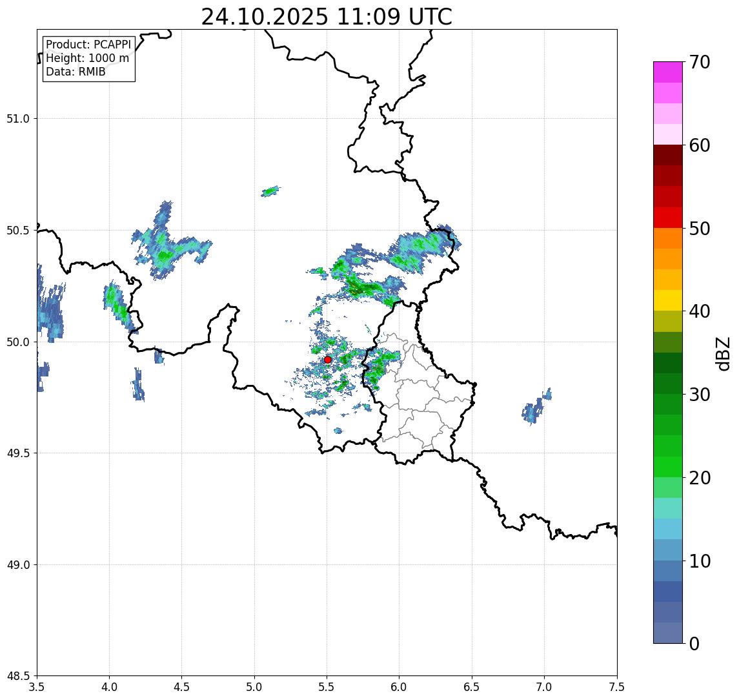Image resolution: width=739 pixels, height=700 pixels.
Task: Click the red location marker dot
Action: click(x=328, y=360)
